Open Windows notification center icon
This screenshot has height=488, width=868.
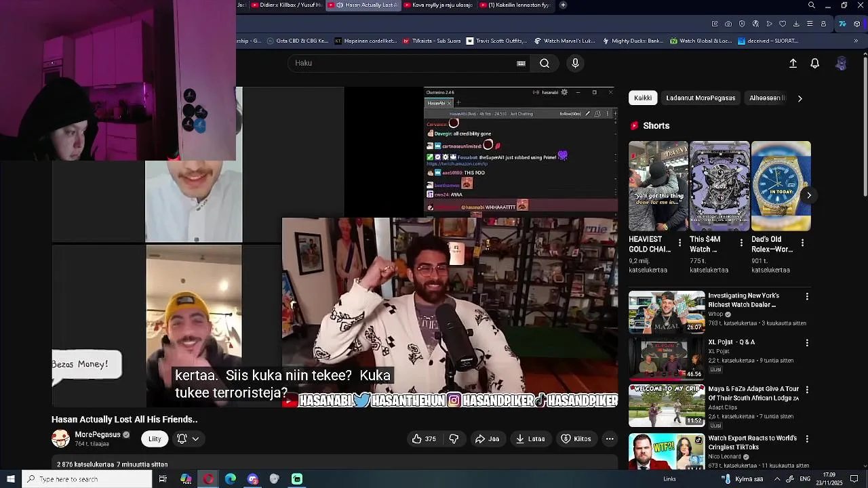(854, 479)
